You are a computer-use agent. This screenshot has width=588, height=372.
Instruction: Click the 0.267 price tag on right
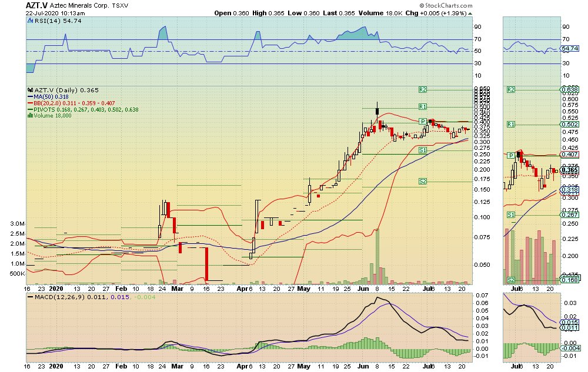coord(570,215)
